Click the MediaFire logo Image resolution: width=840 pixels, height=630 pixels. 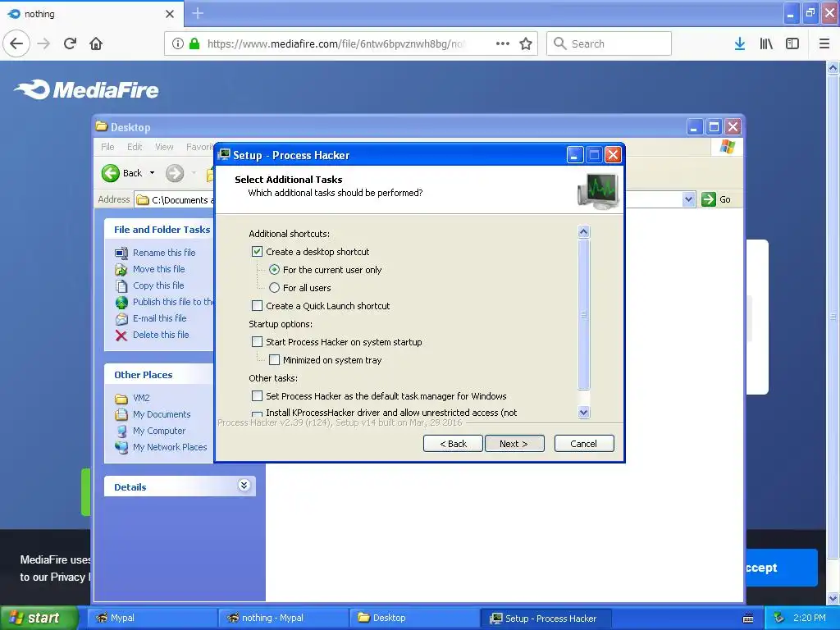86,90
